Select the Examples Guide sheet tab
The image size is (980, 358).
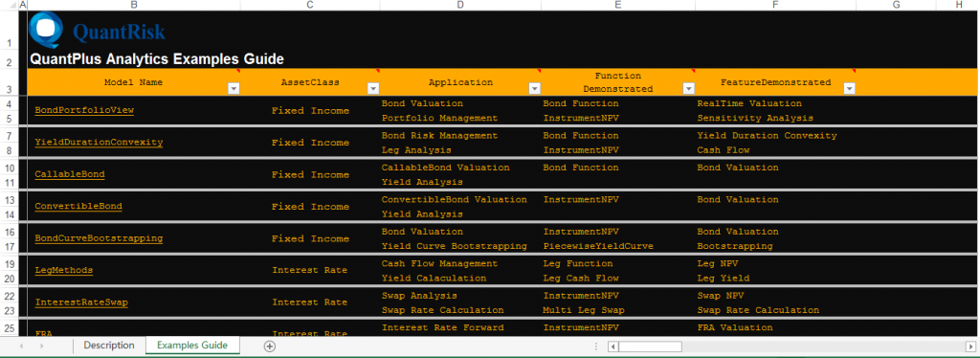[x=192, y=346]
